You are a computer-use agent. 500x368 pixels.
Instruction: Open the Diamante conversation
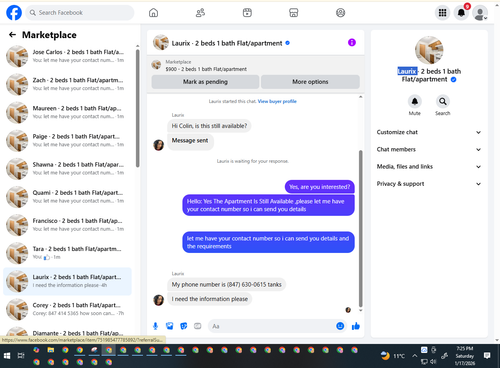(x=68, y=332)
